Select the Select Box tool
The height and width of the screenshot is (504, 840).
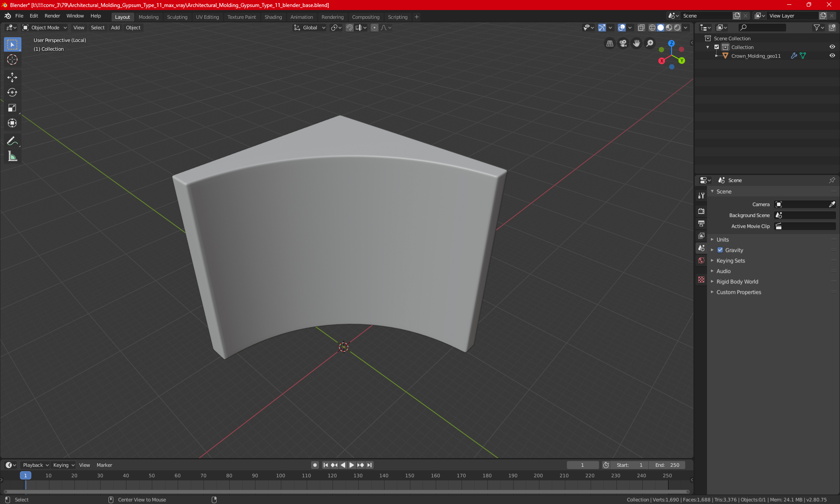12,44
